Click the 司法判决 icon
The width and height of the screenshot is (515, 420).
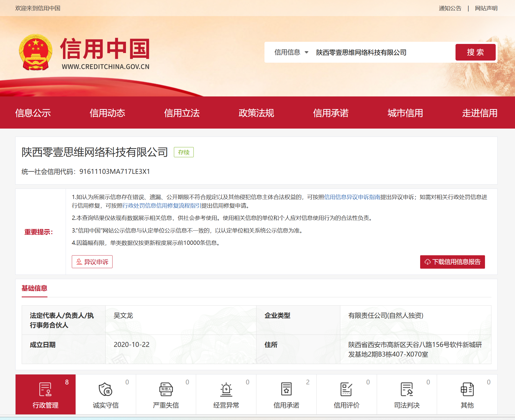(407, 389)
